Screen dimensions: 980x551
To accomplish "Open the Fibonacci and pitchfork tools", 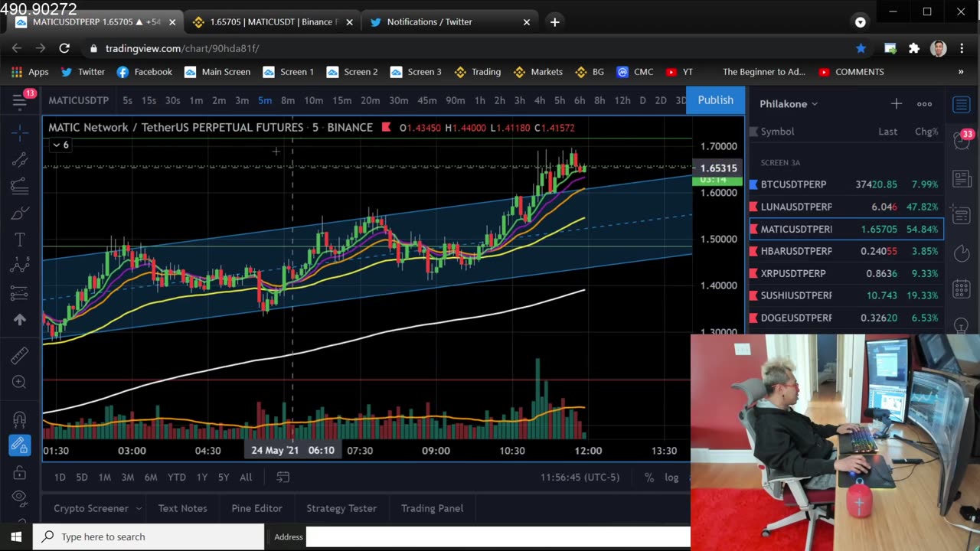I will [x=20, y=186].
